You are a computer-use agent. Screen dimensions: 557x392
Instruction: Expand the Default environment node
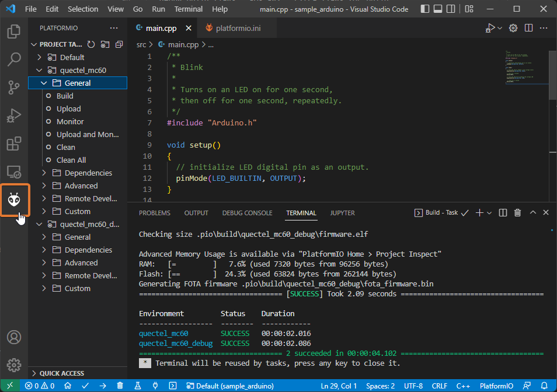[40, 57]
